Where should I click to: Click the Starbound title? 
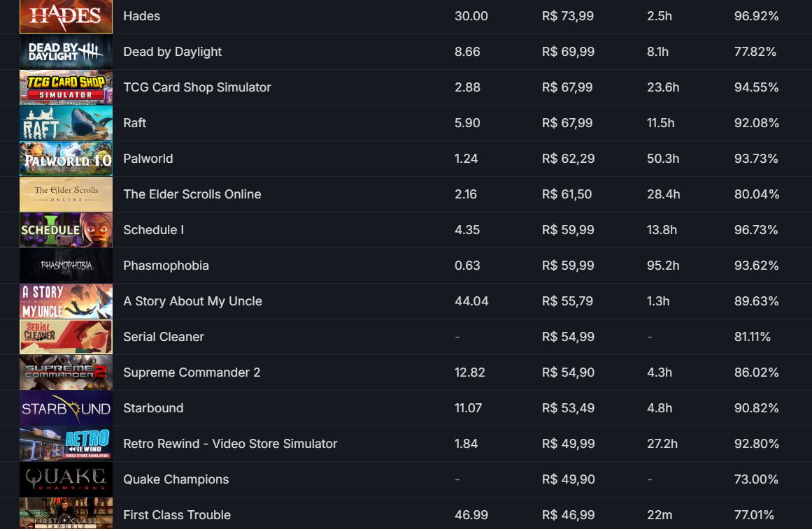click(153, 408)
